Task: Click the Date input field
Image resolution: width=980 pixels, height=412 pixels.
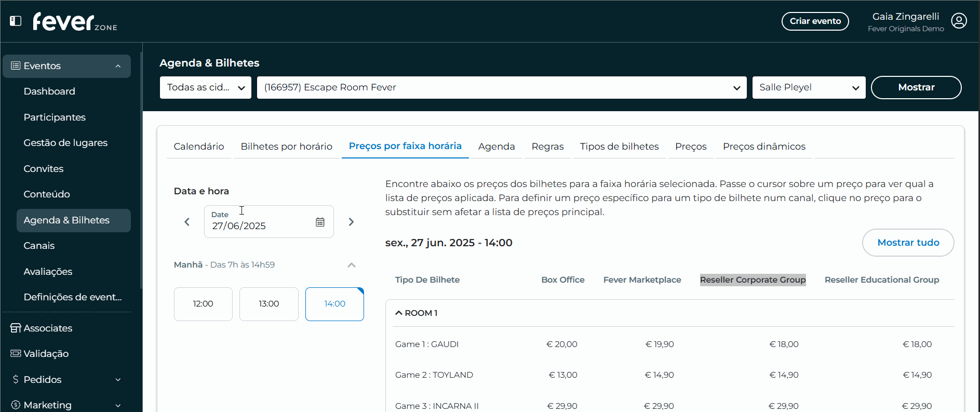Action: (x=269, y=222)
